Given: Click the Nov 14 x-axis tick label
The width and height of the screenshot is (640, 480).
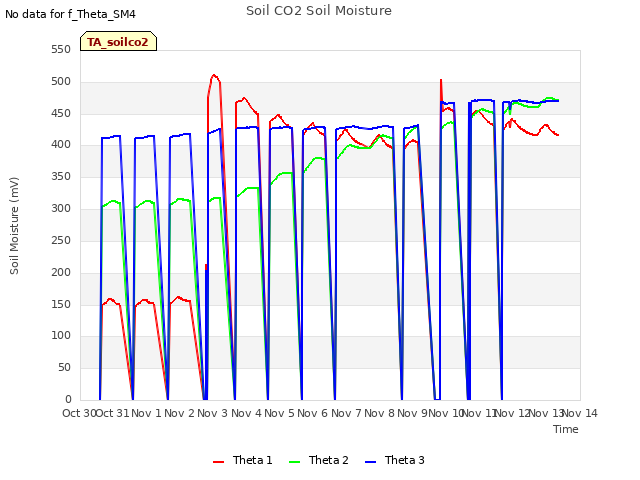Looking at the screenshot, I should [x=580, y=413].
